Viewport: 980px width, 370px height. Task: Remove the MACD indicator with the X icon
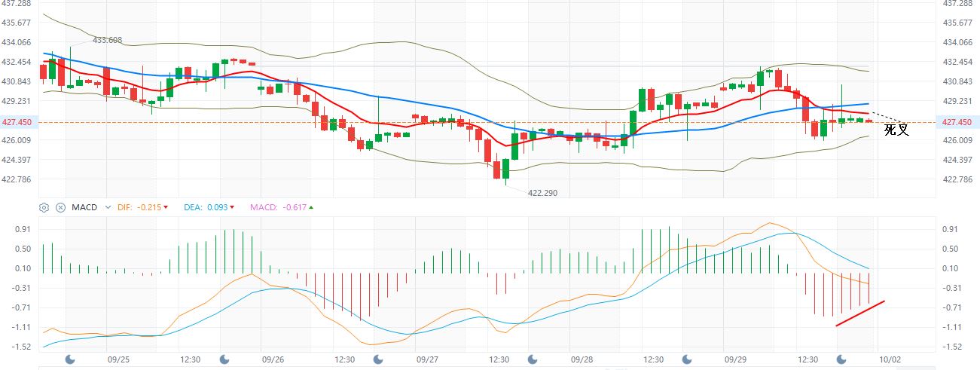61,207
